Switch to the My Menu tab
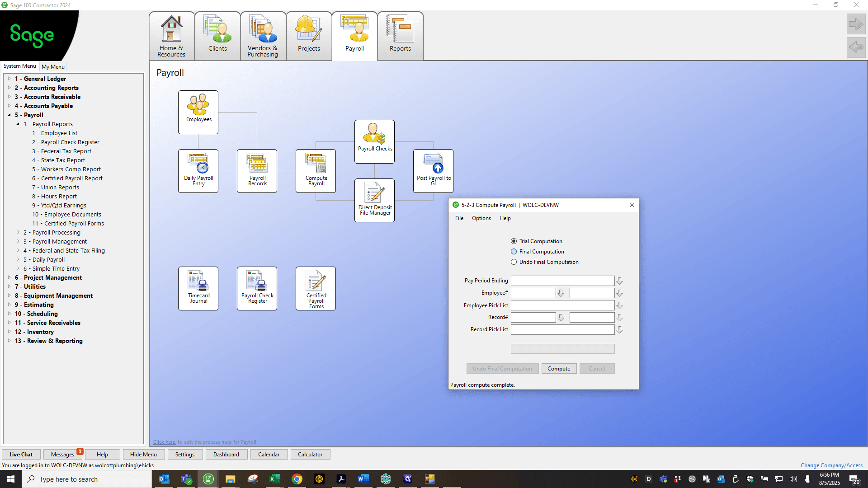Screen dimensions: 868x488 [53, 66]
